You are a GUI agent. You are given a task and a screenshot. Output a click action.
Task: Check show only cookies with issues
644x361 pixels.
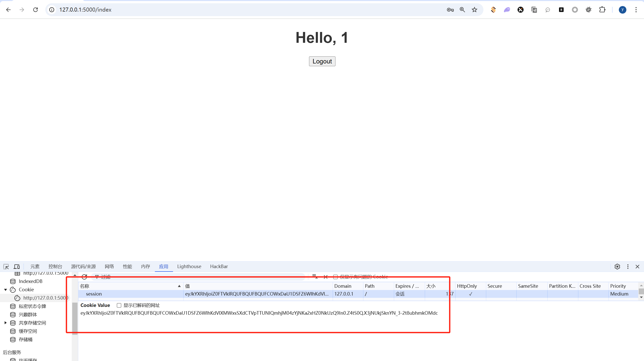(335, 277)
